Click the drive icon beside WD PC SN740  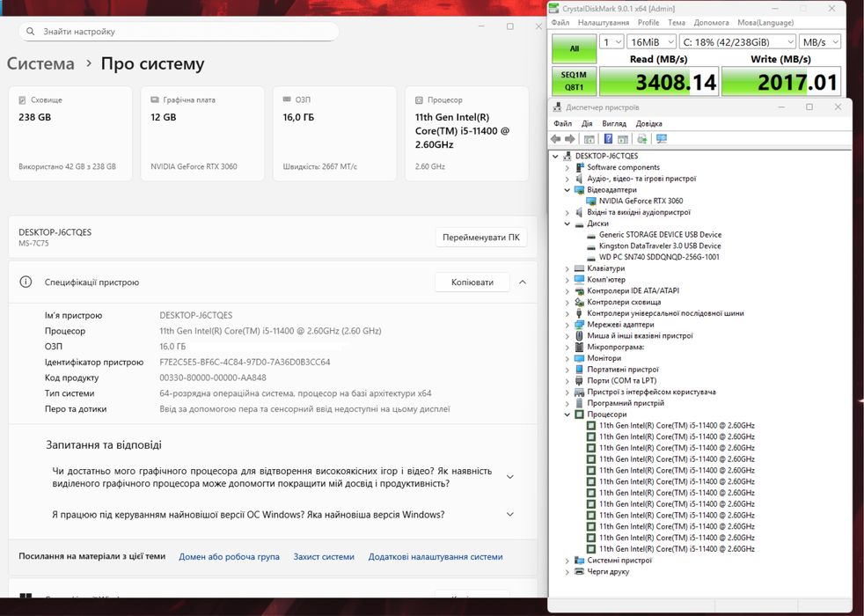pyautogui.click(x=591, y=257)
